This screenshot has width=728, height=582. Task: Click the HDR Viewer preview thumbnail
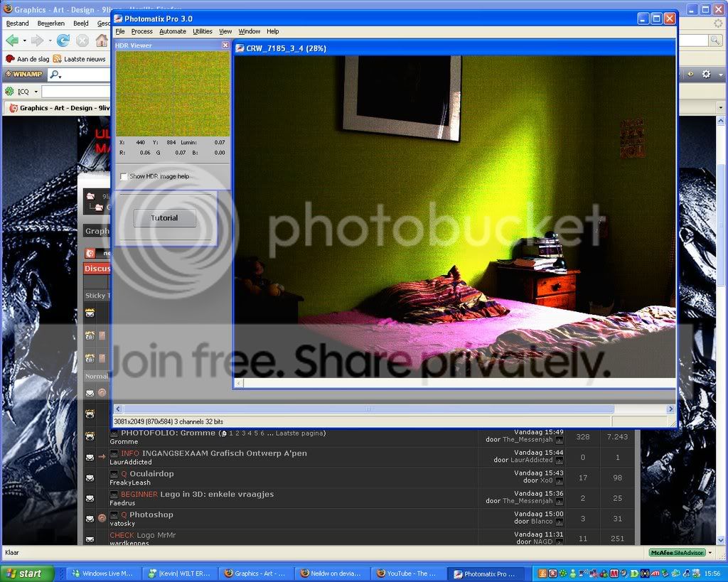[172, 93]
